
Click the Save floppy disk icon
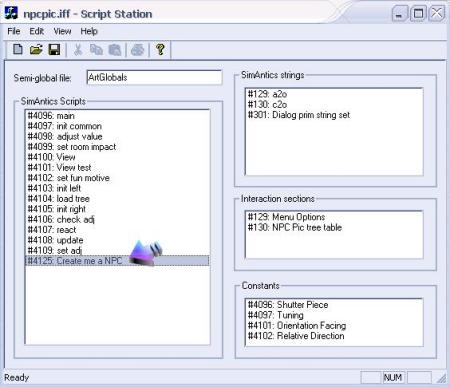54,50
